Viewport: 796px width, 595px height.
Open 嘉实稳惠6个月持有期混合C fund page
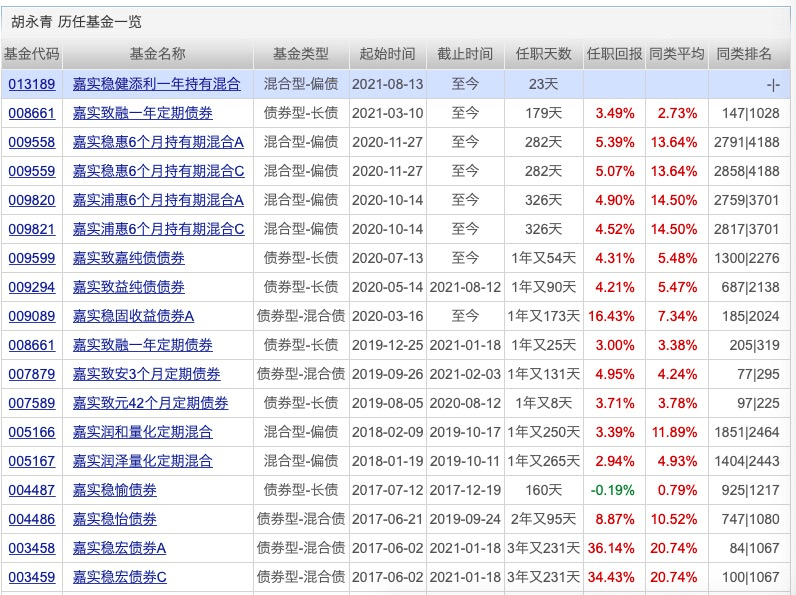(x=158, y=171)
